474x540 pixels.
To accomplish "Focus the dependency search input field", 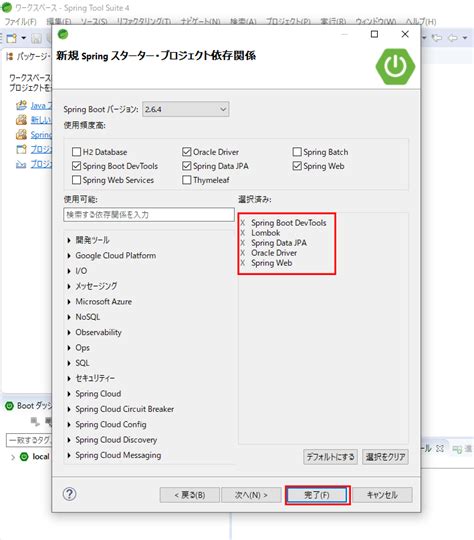I will (149, 215).
